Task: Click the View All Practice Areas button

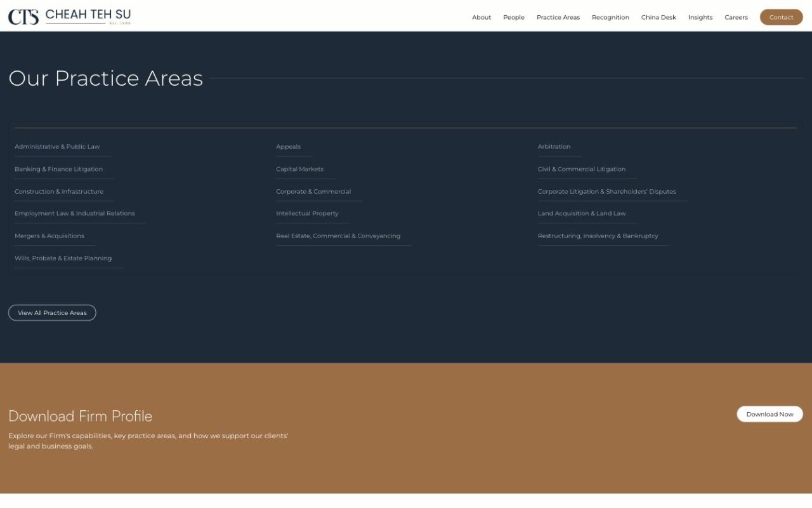Action: 52,313
